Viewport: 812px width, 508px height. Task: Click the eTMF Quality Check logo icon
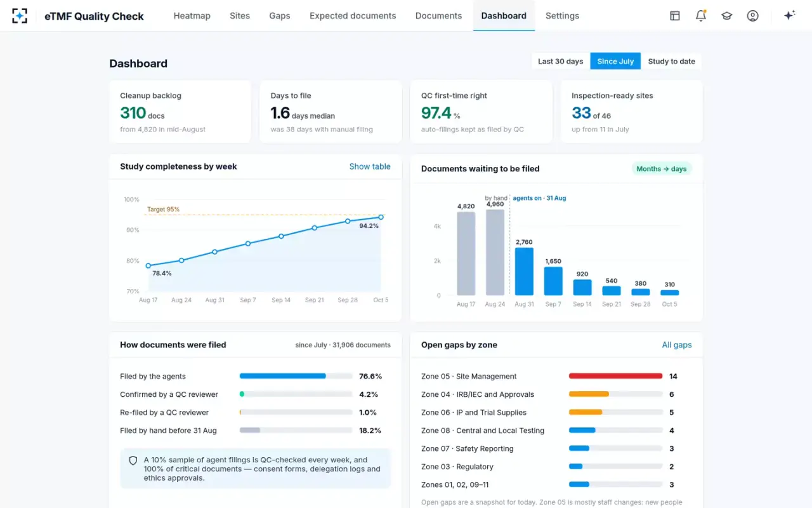(20, 16)
